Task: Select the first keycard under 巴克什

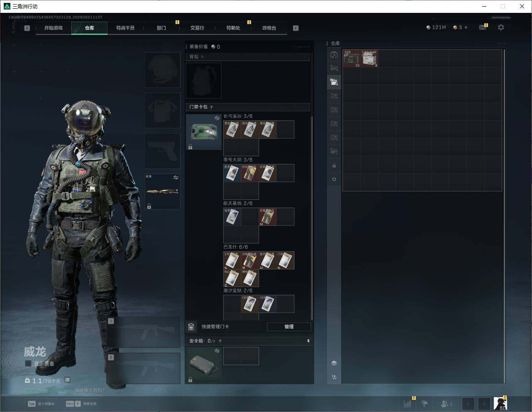Action: point(232,260)
